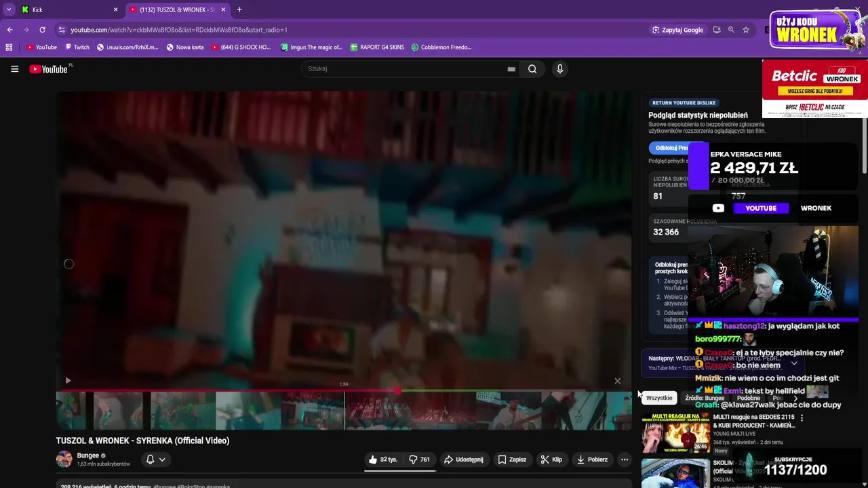Select the Wszystkie filter chip

(659, 398)
